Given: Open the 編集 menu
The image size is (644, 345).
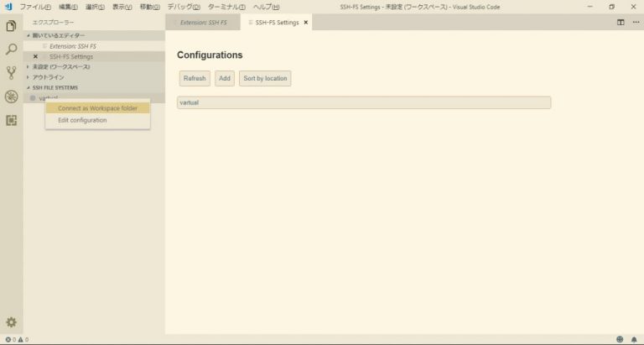Looking at the screenshot, I should pyautogui.click(x=68, y=7).
